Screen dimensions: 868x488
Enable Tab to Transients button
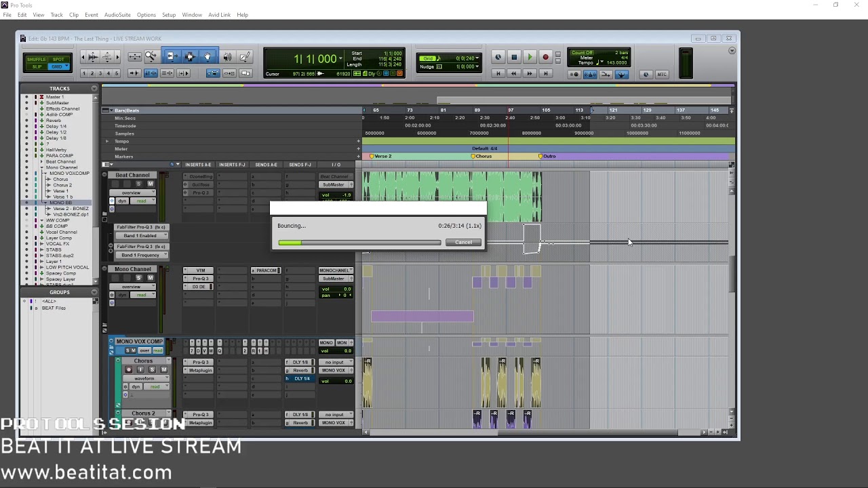(x=134, y=73)
